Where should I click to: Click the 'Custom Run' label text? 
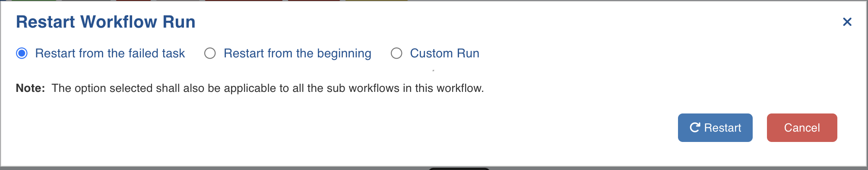445,53
